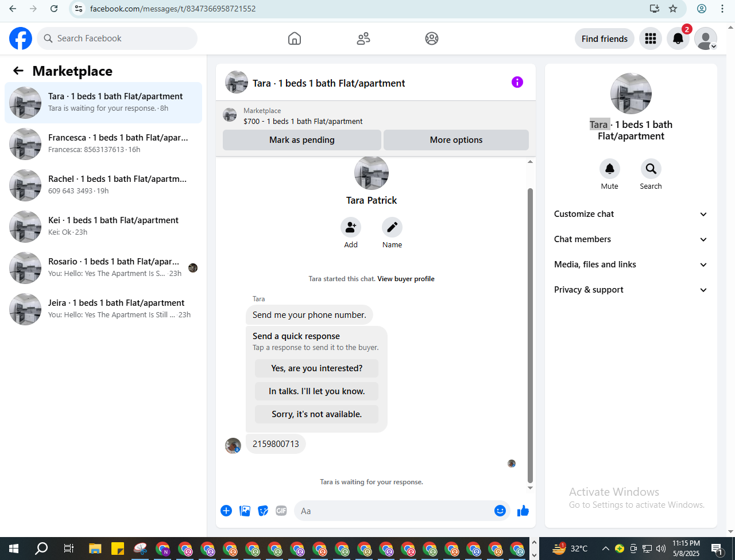The image size is (735, 560).
Task: Open conversation information purple icon
Action: point(517,82)
